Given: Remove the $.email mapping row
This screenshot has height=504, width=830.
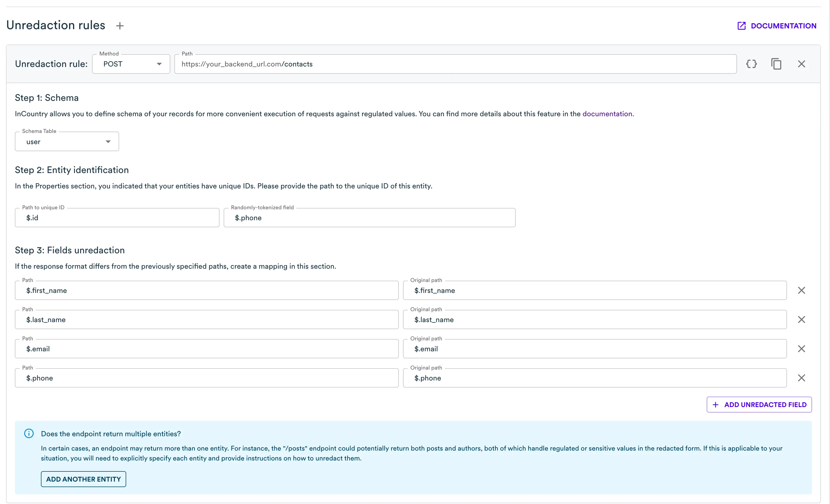Looking at the screenshot, I should [x=801, y=349].
